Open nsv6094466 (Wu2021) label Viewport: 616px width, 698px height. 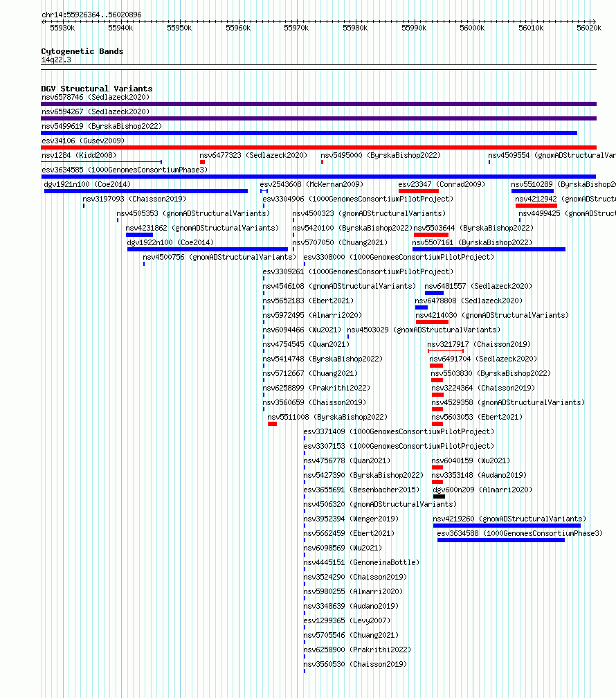(302, 330)
